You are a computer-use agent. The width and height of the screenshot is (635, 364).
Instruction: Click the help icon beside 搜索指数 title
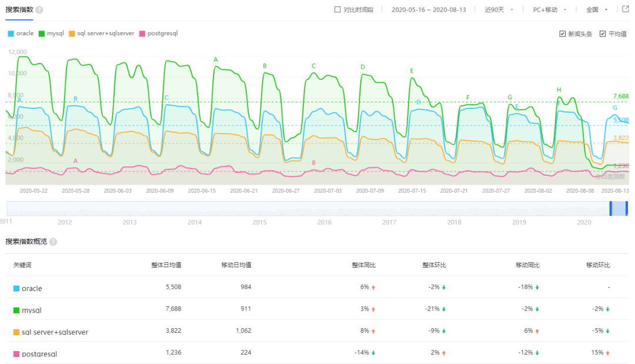coord(39,10)
